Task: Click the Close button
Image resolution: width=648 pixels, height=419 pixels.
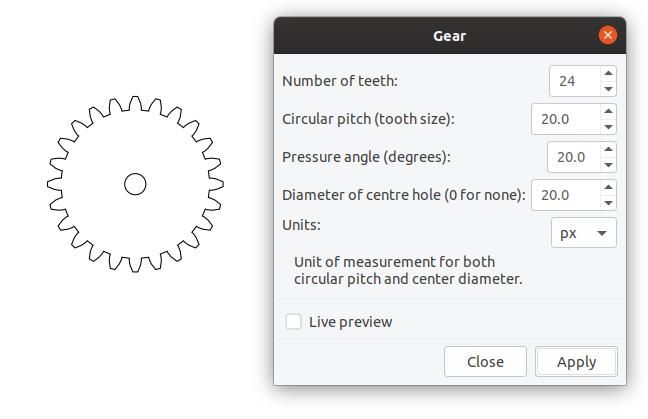Action: point(485,362)
